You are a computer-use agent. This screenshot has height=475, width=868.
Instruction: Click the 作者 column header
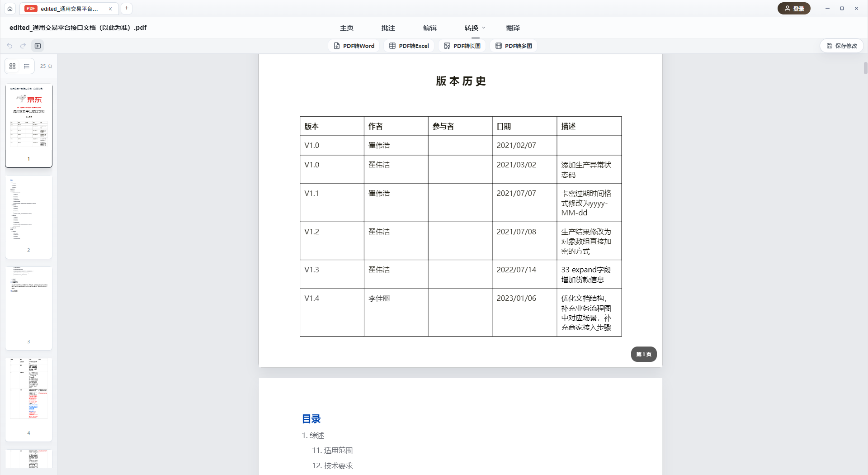point(396,126)
